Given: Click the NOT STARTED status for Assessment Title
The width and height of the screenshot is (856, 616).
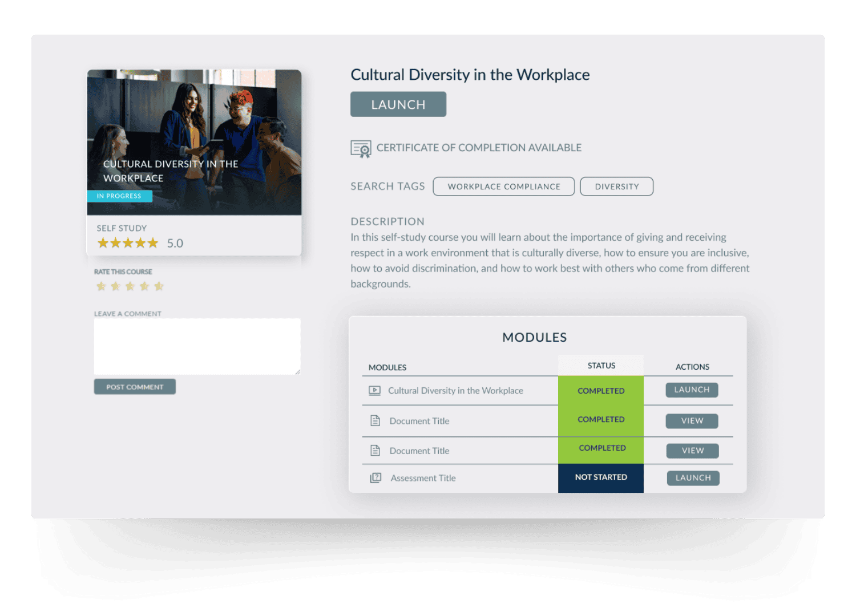Looking at the screenshot, I should (600, 477).
